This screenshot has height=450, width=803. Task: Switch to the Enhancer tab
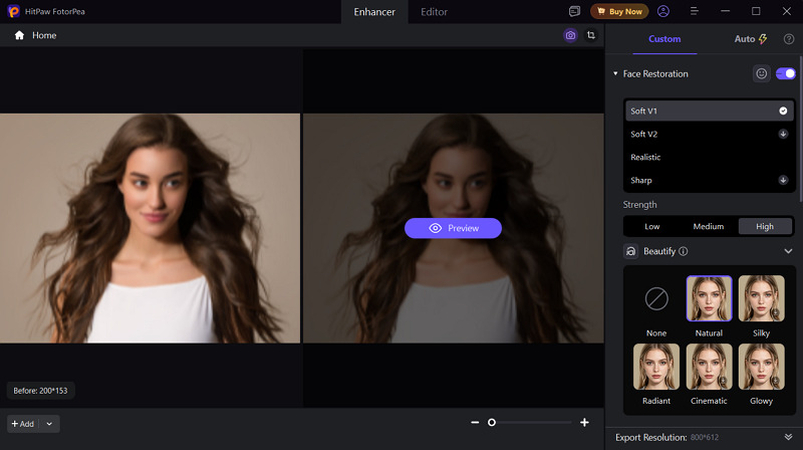pos(374,12)
